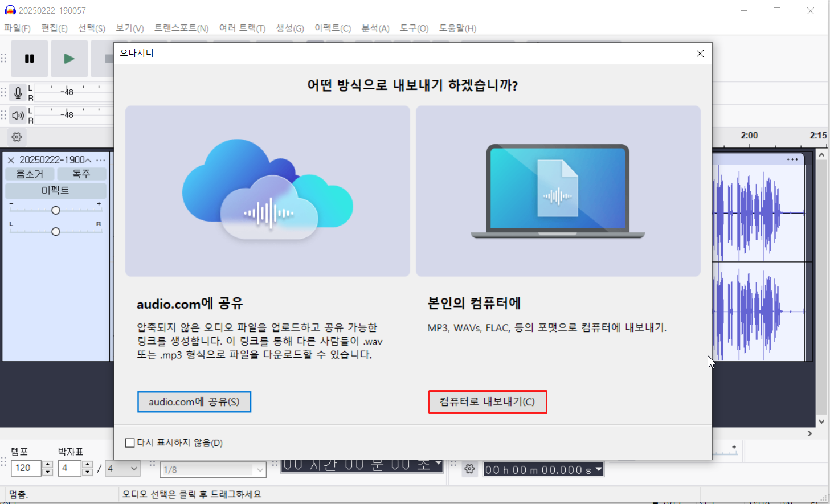Image resolution: width=830 pixels, height=504 pixels.
Task: Click the tempo value field showing 120
Action: 27,468
